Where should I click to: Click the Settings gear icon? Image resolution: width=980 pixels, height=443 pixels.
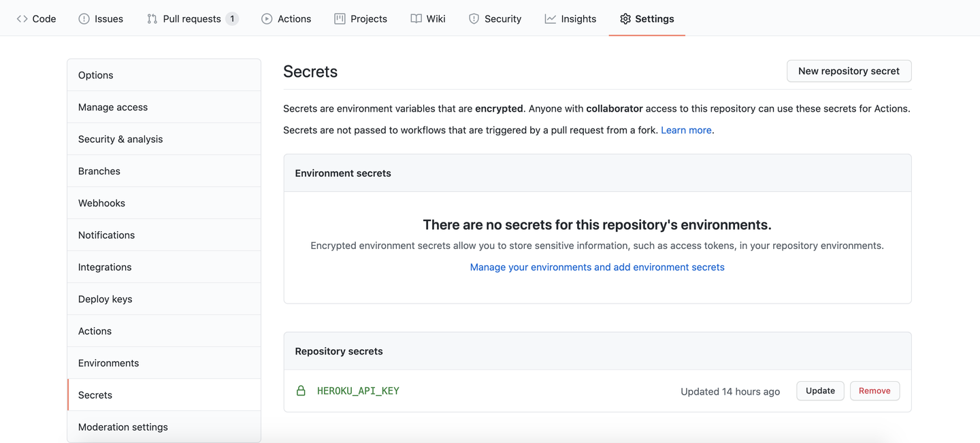pos(625,19)
